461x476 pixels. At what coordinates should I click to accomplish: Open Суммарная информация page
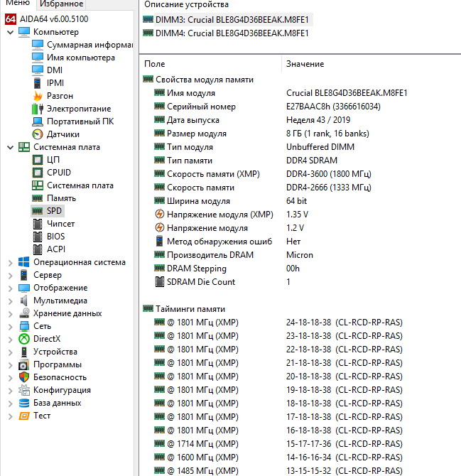pyautogui.click(x=90, y=45)
